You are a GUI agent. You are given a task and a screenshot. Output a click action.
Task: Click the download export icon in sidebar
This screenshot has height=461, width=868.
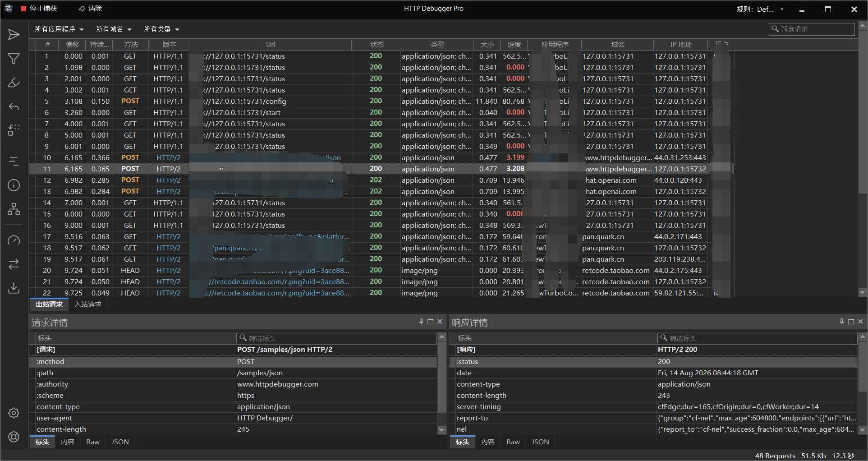point(14,288)
